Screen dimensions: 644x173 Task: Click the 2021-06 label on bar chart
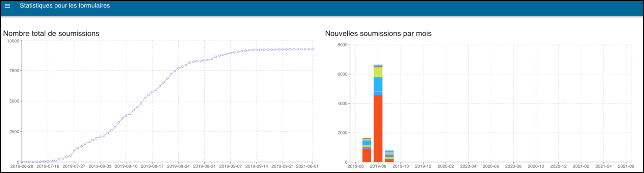pos(626,166)
